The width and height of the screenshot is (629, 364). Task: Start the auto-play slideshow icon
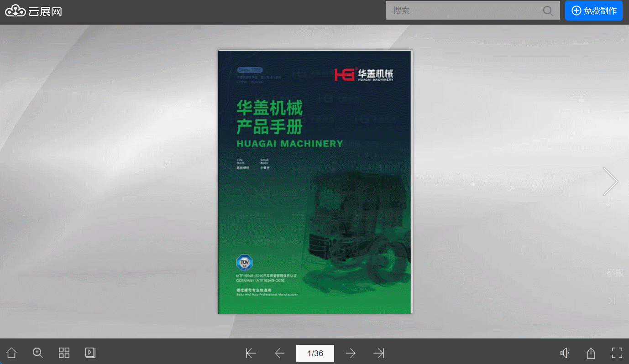(x=90, y=353)
